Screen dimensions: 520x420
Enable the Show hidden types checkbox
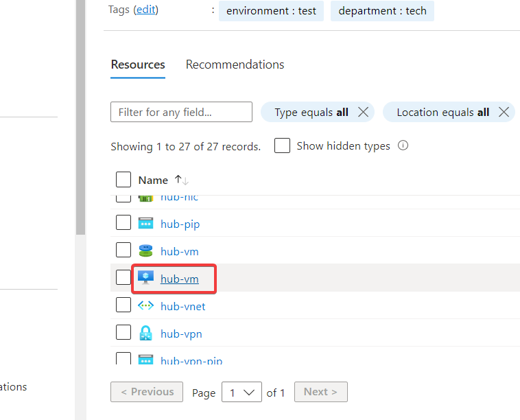pos(282,145)
